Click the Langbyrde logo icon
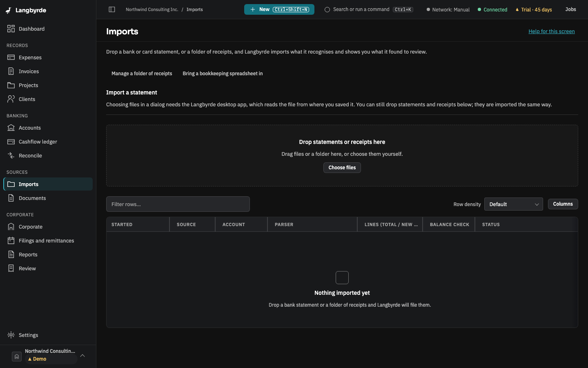Image resolution: width=588 pixels, height=368 pixels. click(9, 10)
